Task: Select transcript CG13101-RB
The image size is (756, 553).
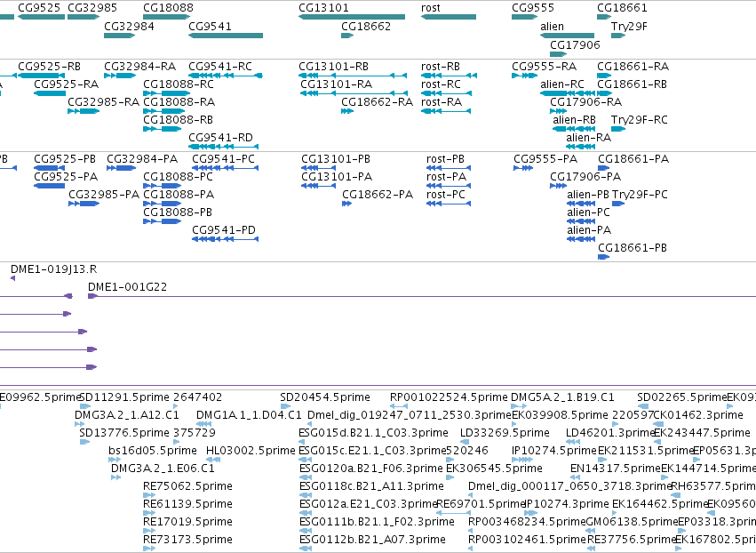Action: point(353,76)
